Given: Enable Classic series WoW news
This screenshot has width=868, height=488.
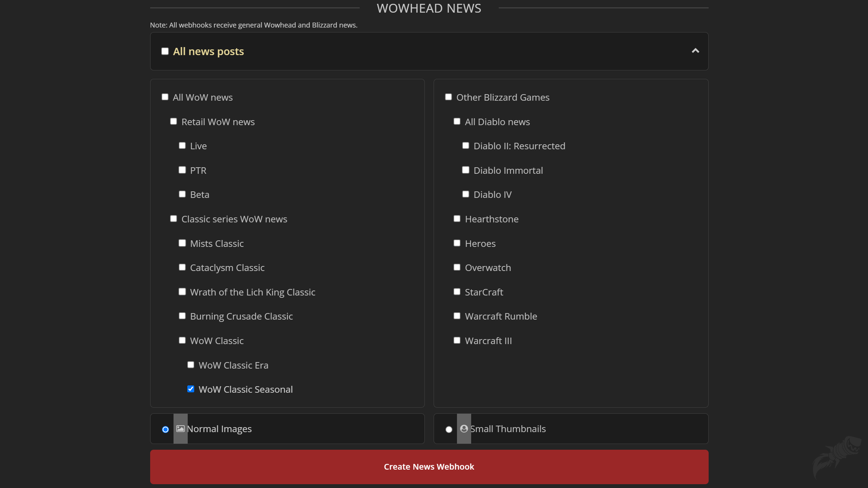Looking at the screenshot, I should [x=173, y=218].
